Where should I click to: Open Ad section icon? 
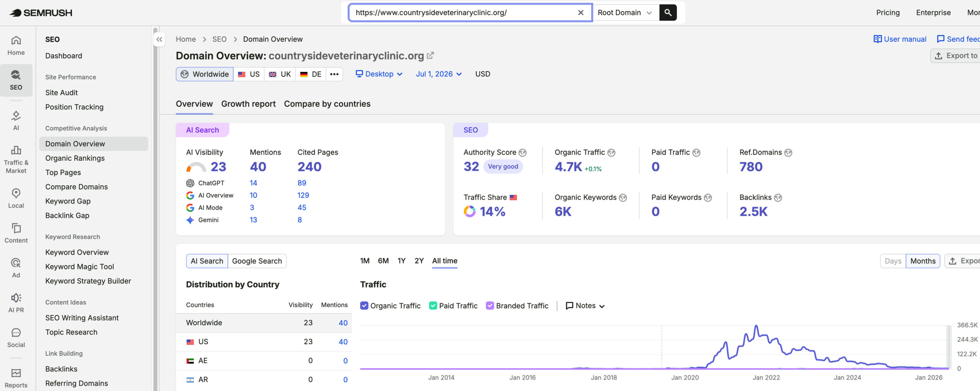coord(16,268)
